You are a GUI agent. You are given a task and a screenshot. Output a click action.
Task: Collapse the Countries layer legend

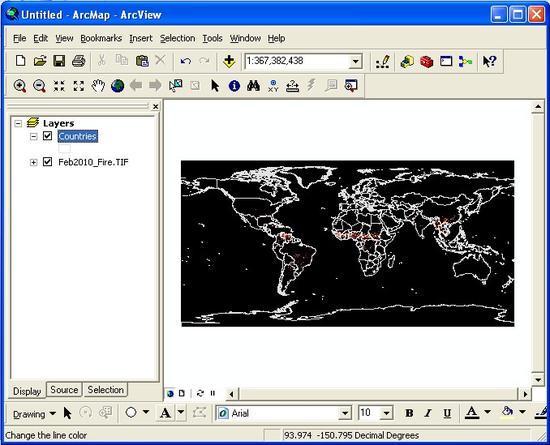tap(34, 136)
